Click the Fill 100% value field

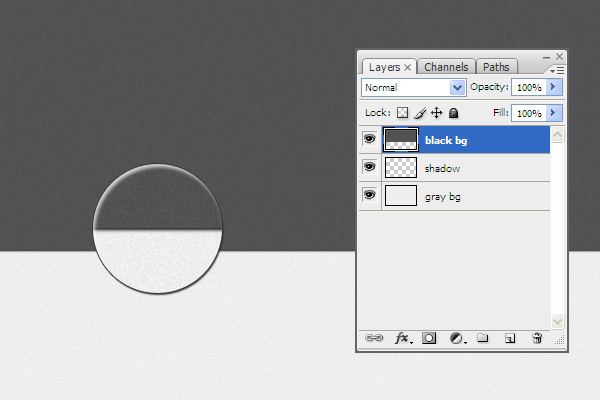click(x=529, y=113)
